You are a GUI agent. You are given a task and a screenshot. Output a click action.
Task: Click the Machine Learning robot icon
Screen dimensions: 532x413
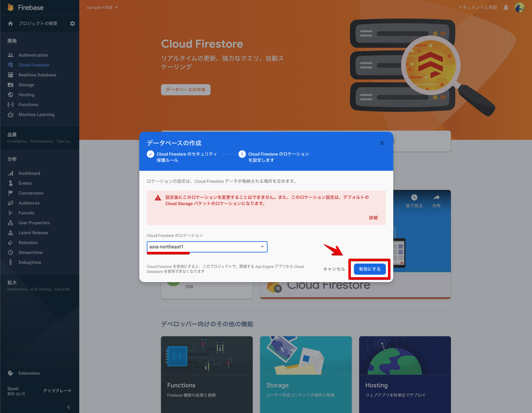[11, 114]
